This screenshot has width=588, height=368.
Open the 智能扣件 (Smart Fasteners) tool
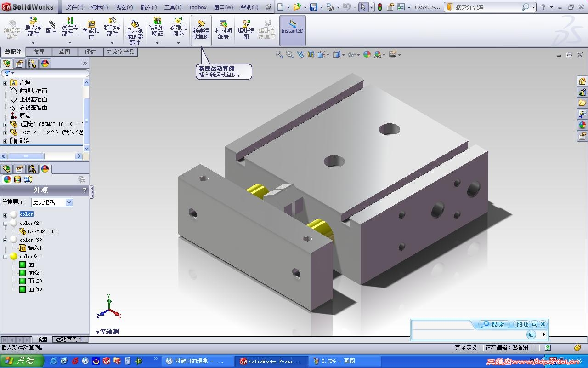click(91, 30)
